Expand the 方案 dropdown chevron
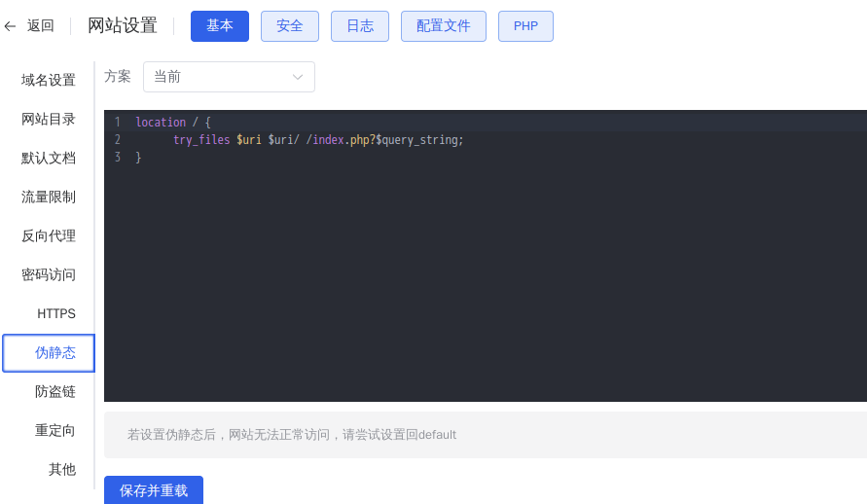 [298, 77]
